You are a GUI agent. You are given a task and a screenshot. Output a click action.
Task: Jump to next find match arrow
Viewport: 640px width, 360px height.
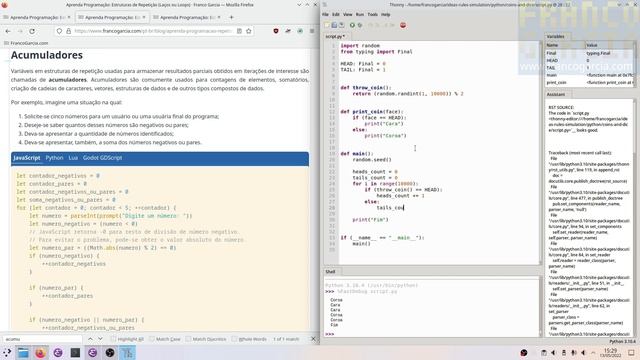tap(100, 339)
